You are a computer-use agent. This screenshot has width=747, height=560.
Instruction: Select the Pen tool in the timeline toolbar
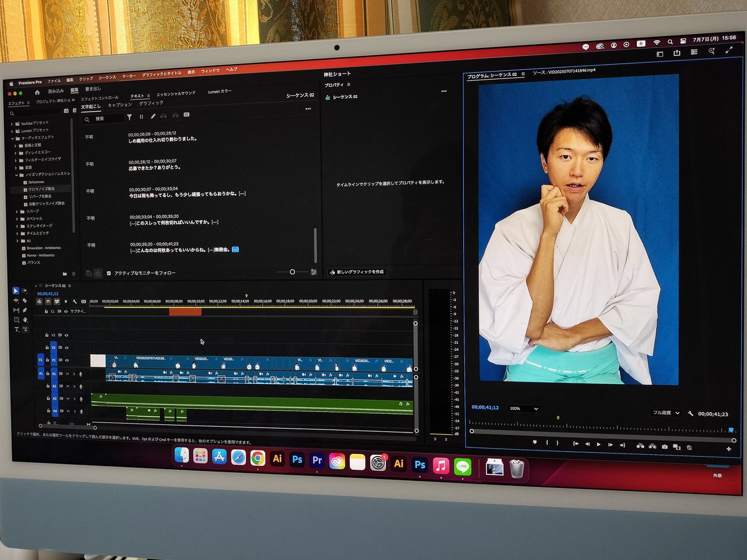coord(25,310)
